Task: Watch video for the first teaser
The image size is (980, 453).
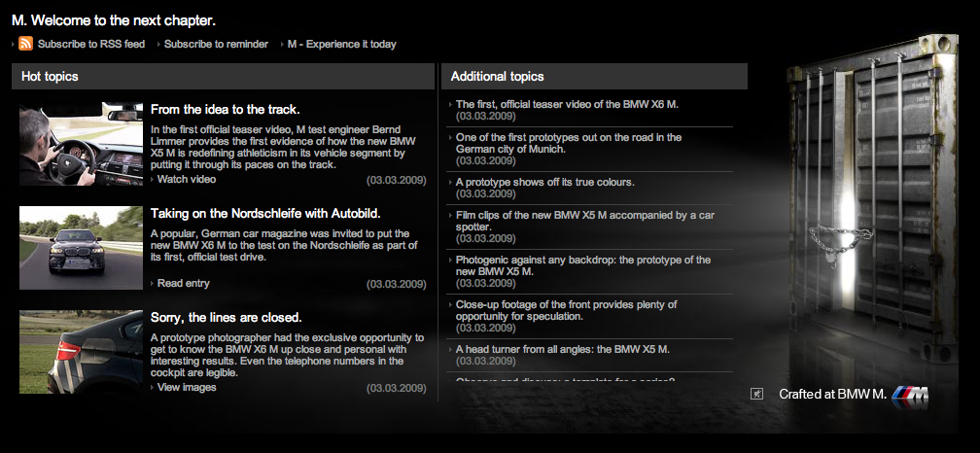Action: click(x=187, y=179)
